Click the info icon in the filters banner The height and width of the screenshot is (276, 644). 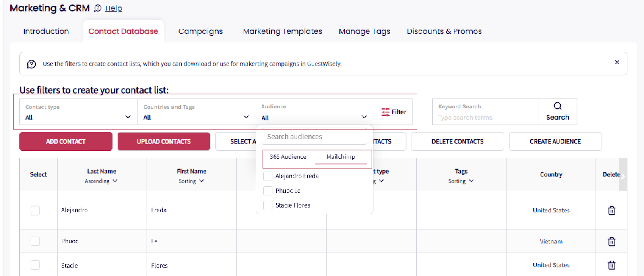[x=31, y=64]
